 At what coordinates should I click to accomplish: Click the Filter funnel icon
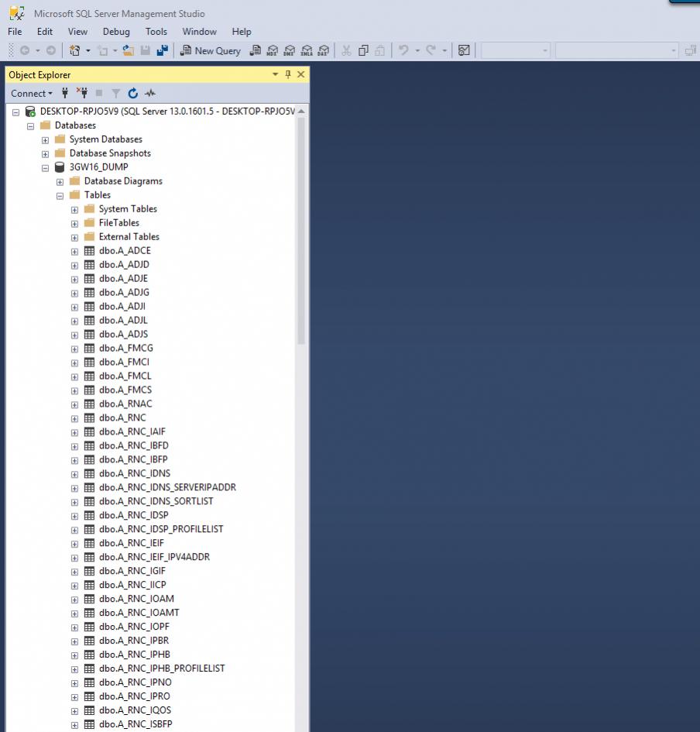tap(115, 94)
